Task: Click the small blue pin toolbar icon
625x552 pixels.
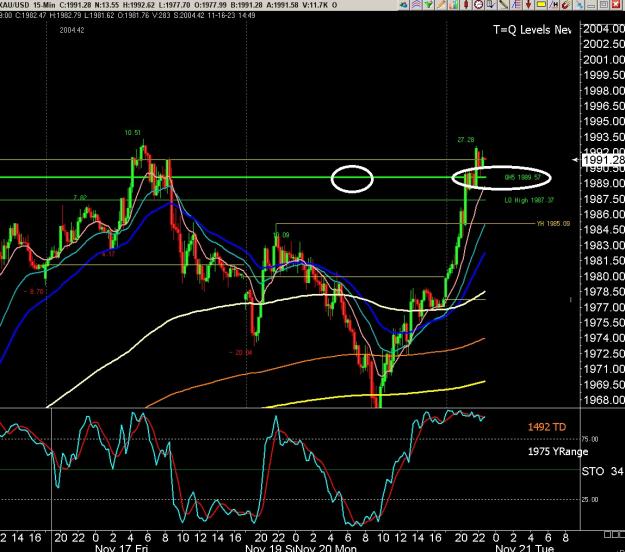Action: 579,5
